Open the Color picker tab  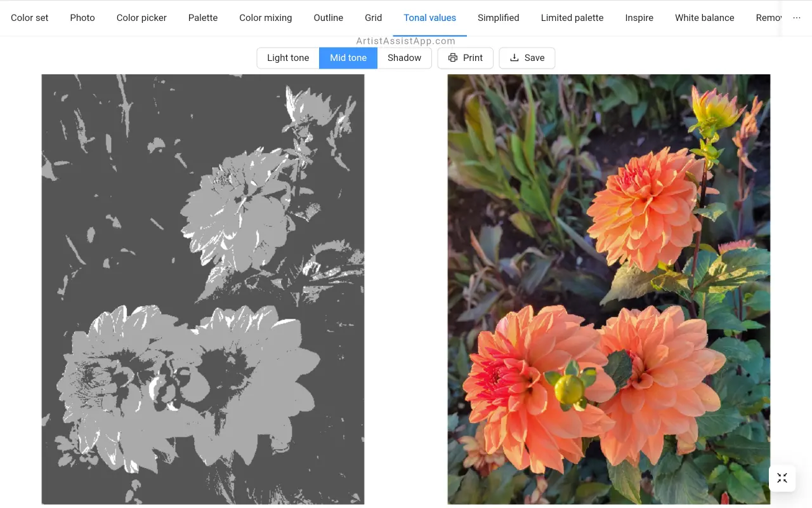[141, 18]
